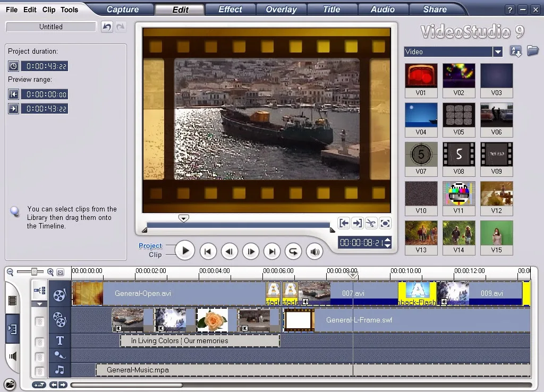
Task: Open the Tools menu
Action: [x=69, y=10]
